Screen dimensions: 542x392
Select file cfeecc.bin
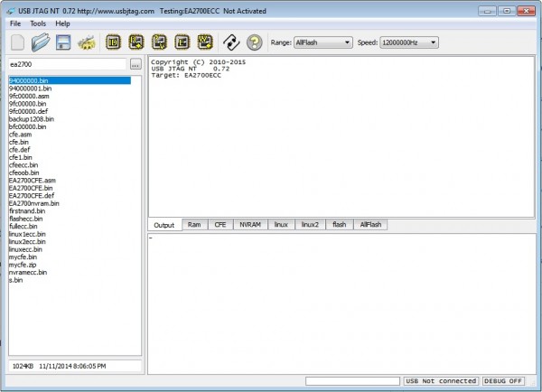[23, 165]
